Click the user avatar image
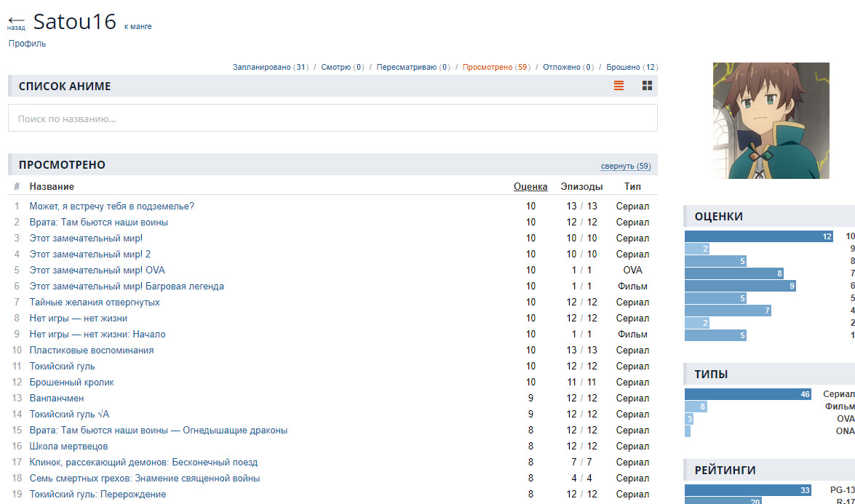This screenshot has width=855, height=504. pos(771,121)
